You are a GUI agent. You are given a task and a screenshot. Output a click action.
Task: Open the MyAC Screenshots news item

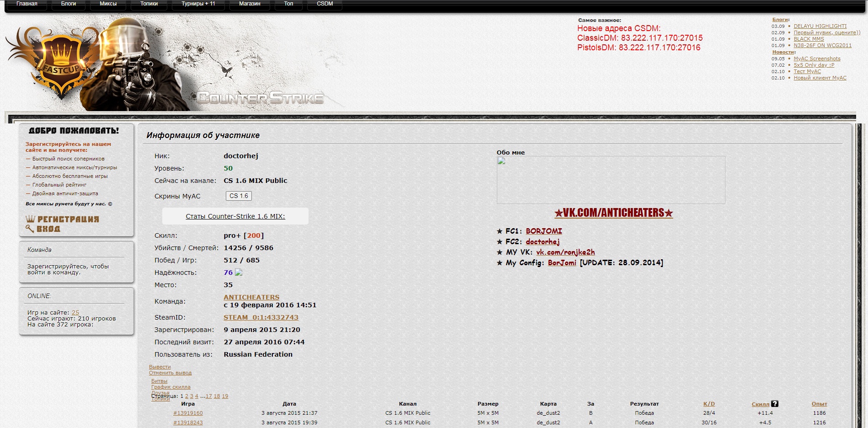817,59
